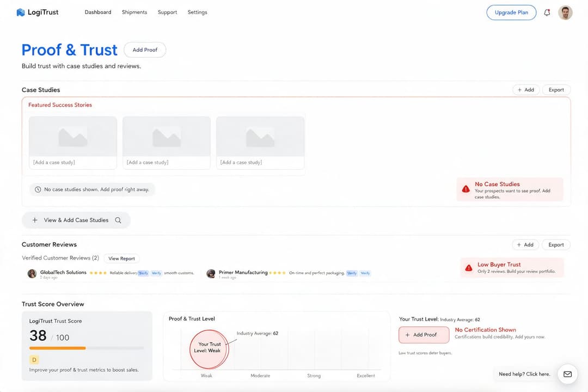Click the GlobalTech Solutions reviewer avatar
Screen dimensions: 588x392
tap(32, 273)
